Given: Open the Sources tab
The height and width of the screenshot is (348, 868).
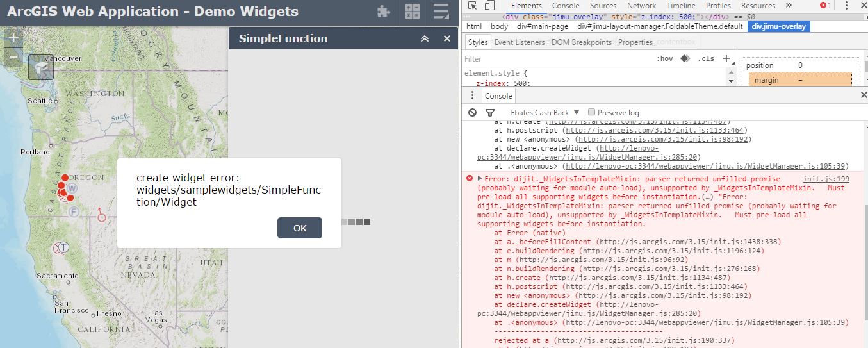Looking at the screenshot, I should pos(603,5).
